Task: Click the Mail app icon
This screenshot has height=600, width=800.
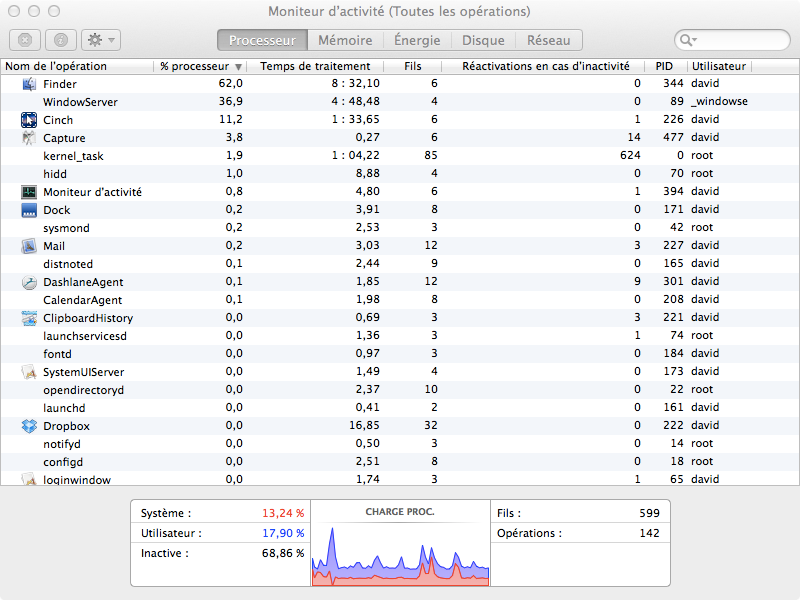Action: (x=29, y=246)
